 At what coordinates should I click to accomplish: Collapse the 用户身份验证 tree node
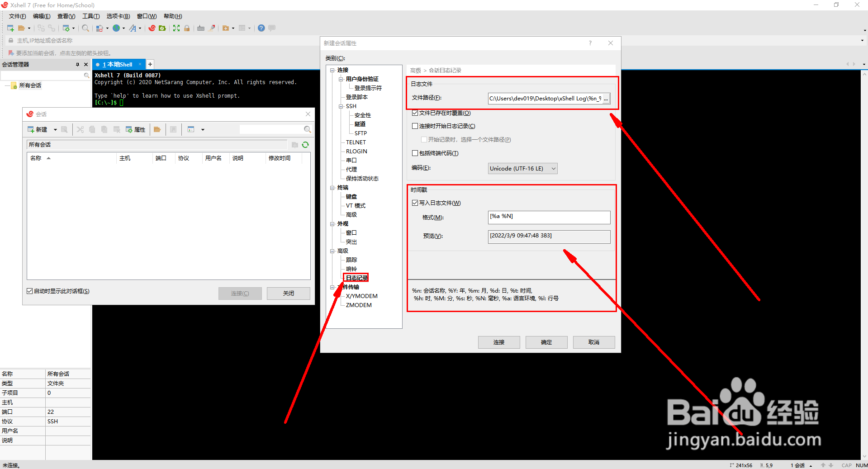(341, 79)
